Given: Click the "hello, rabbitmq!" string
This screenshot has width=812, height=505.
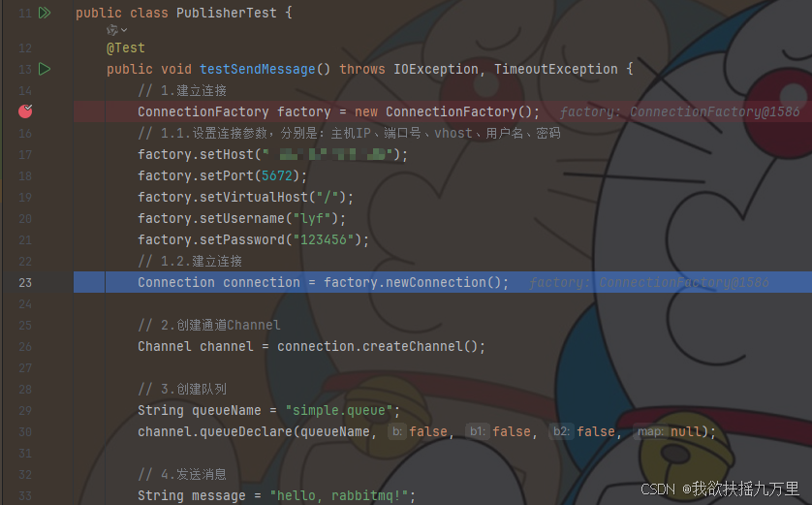Looking at the screenshot, I should (x=339, y=495).
